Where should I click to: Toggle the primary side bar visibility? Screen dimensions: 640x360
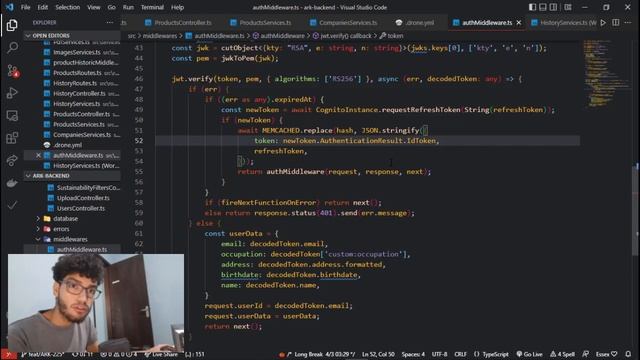pos(532,7)
